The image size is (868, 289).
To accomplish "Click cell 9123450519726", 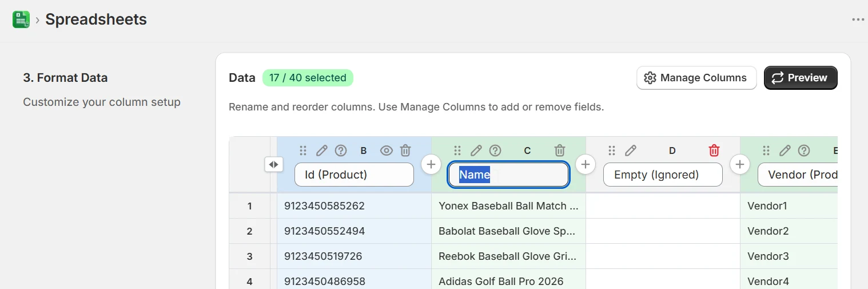I will click(x=354, y=256).
